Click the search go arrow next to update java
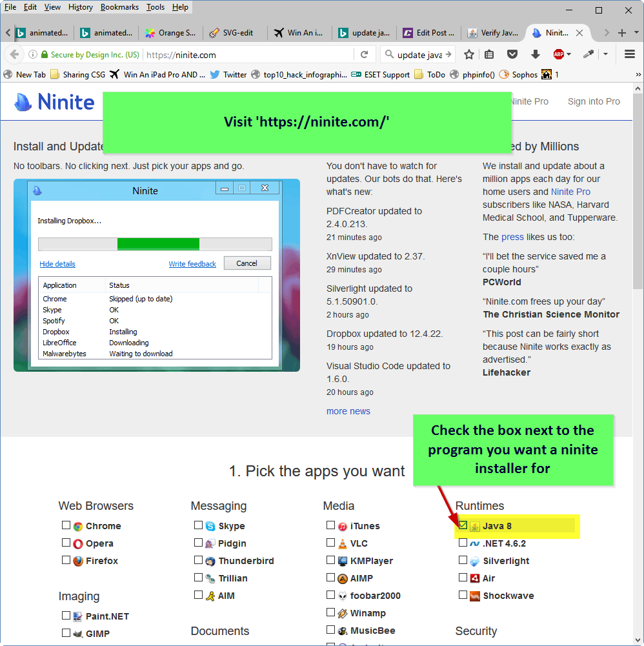 pos(448,54)
